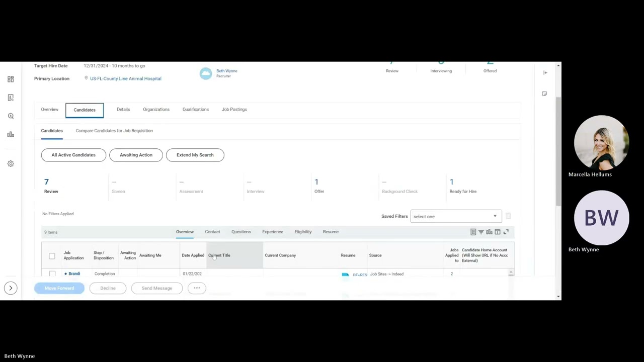This screenshot has height=362, width=644.
Task: Filter by the 1 Ready for Hire stage
Action: tap(463, 186)
